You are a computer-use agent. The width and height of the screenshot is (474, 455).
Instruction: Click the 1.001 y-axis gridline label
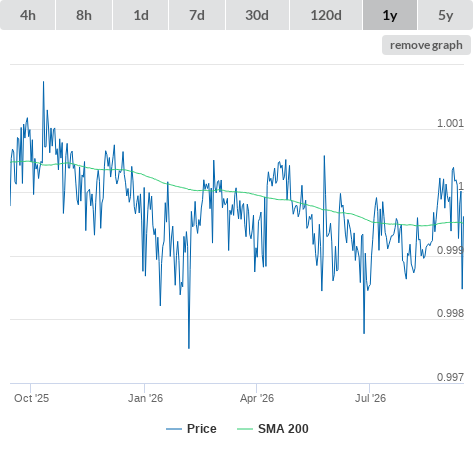(x=450, y=123)
